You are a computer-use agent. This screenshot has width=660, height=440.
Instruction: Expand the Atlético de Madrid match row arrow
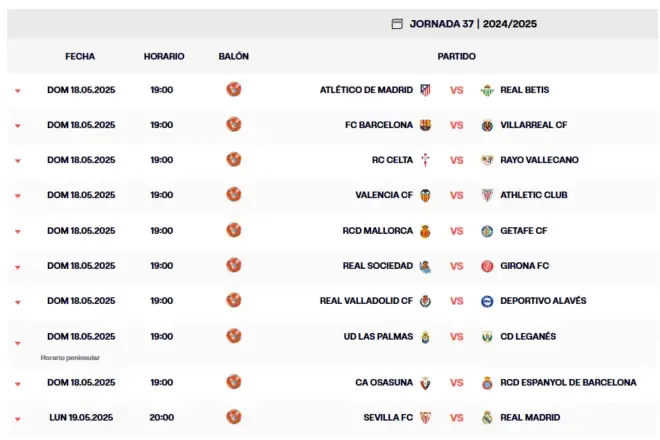(18, 91)
